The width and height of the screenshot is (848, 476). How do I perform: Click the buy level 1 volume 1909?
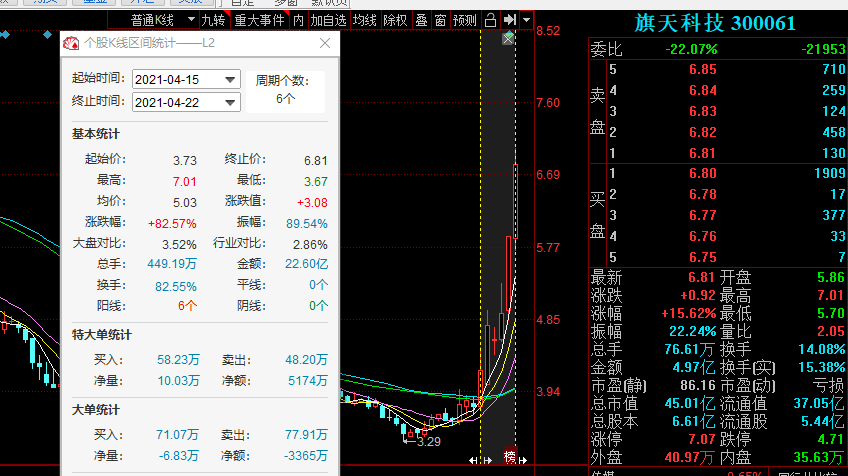pos(830,174)
